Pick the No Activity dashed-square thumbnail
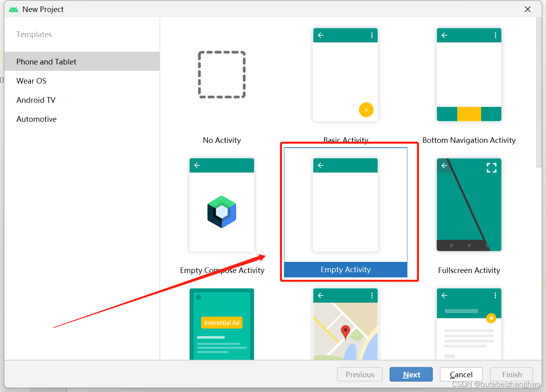The width and height of the screenshot is (546, 392). pyautogui.click(x=222, y=74)
